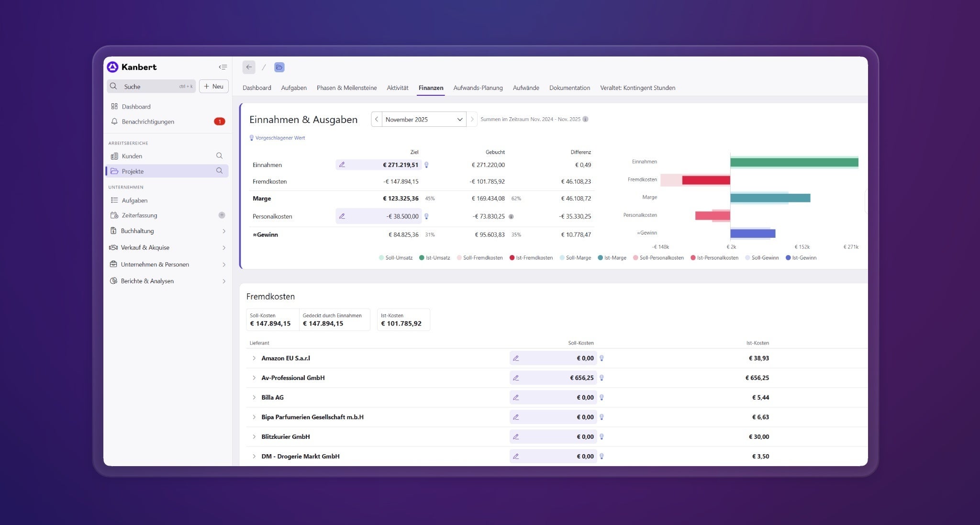
Task: Open the Phasen & Meilensteine tab
Action: click(346, 88)
